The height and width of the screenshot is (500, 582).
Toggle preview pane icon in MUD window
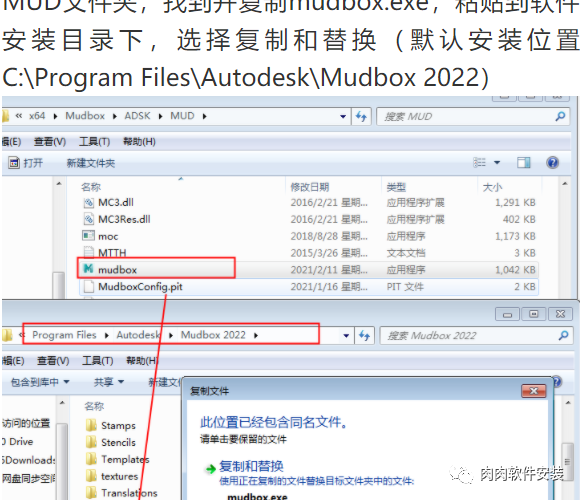(x=523, y=163)
